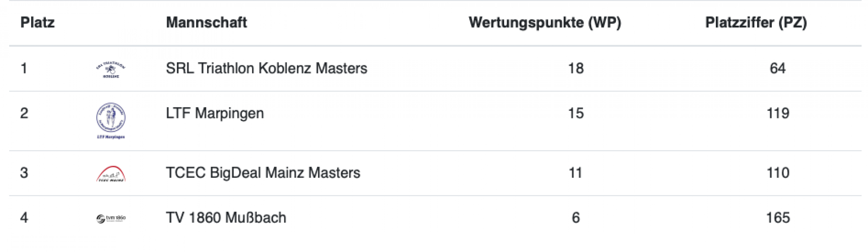The height and width of the screenshot is (252, 868).
Task: Select TCEC BigDeal Mainz Masters team name
Action: click(263, 173)
